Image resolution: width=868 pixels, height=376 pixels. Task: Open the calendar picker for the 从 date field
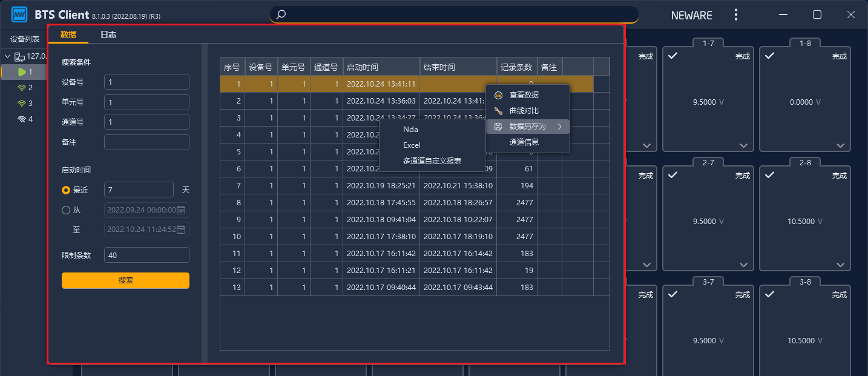181,209
